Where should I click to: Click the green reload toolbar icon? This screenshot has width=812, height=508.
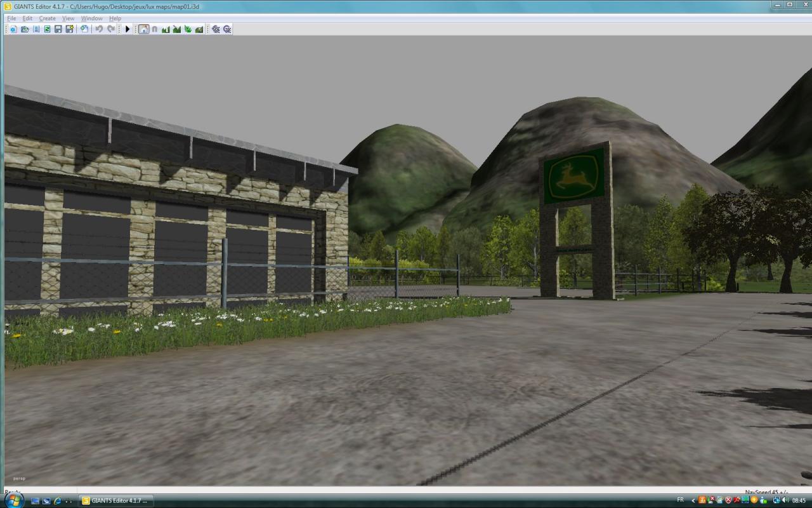47,29
